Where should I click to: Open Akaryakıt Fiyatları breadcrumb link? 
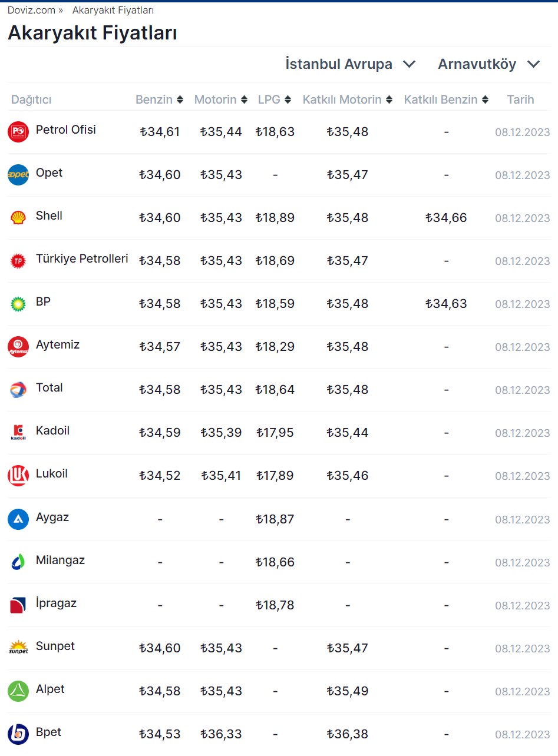pos(113,10)
